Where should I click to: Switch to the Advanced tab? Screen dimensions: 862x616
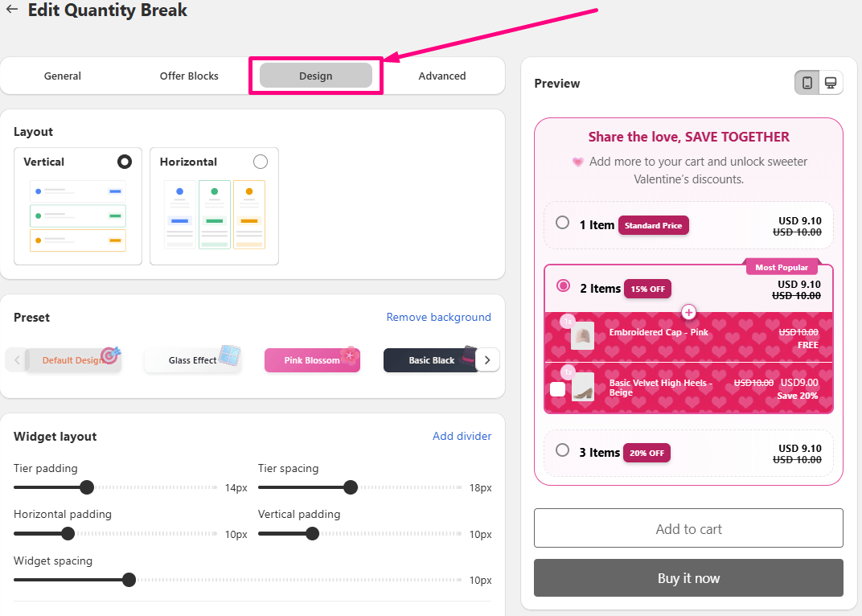[442, 76]
